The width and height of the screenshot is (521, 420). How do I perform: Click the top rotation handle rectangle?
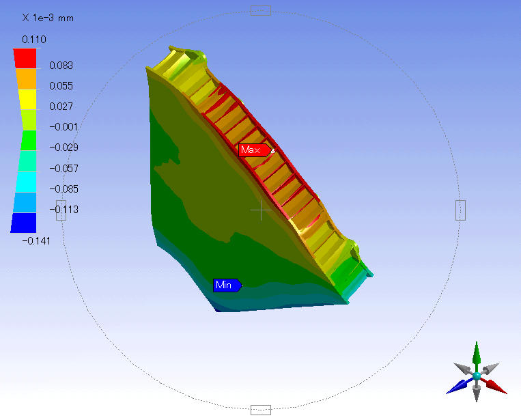[x=261, y=11]
